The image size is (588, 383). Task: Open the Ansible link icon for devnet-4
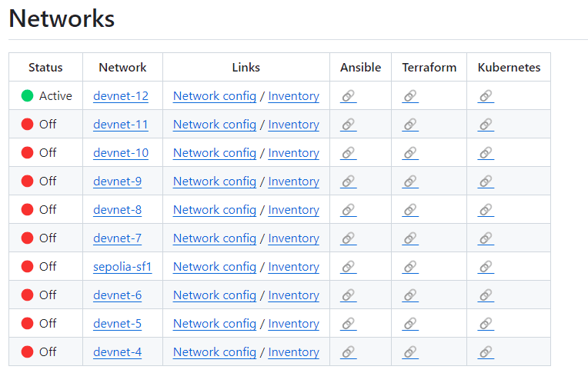[348, 352]
